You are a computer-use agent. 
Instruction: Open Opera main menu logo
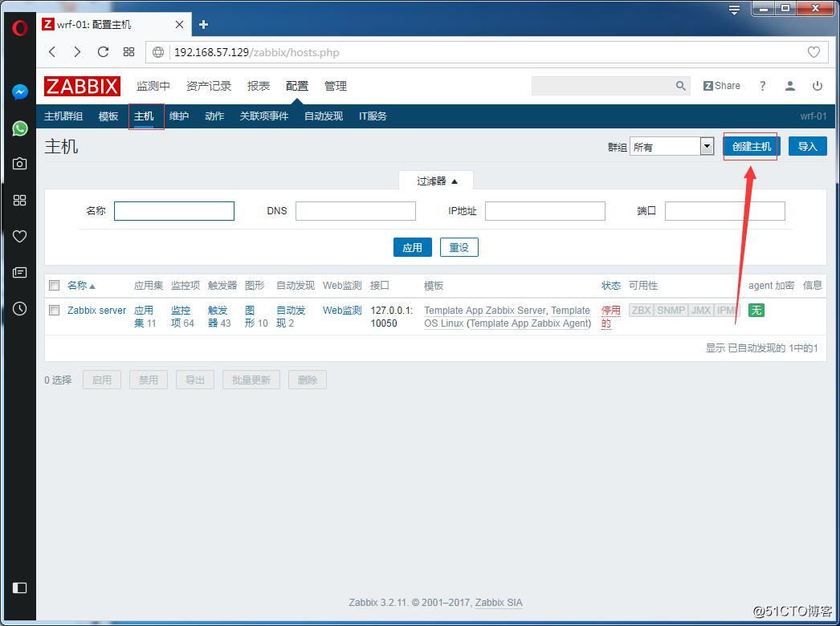pyautogui.click(x=20, y=27)
